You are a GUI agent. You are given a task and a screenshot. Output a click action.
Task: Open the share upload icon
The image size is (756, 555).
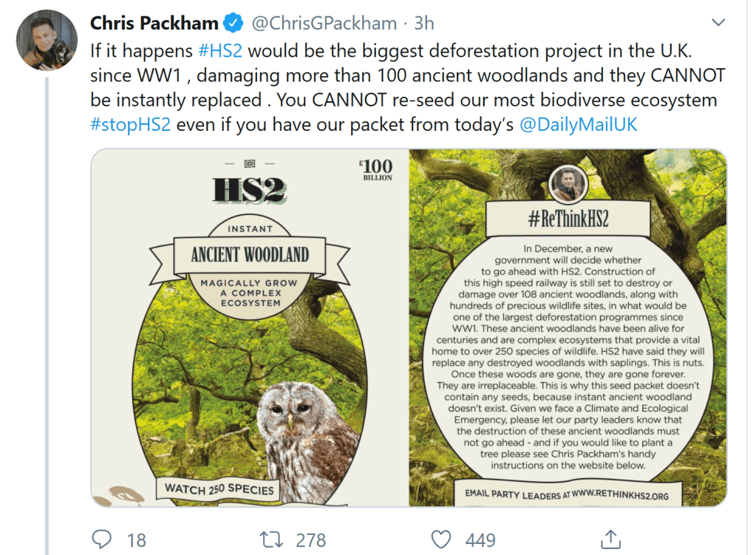coord(610,539)
